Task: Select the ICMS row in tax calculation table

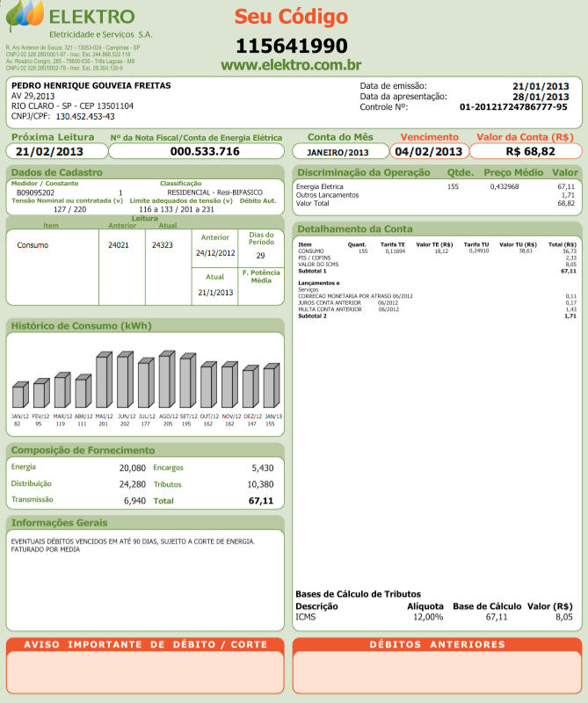Action: [435, 618]
